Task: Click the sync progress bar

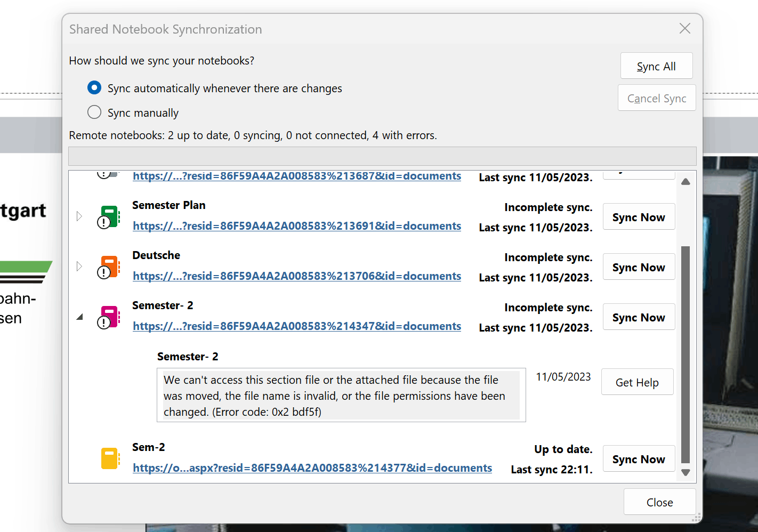Action: (x=382, y=156)
